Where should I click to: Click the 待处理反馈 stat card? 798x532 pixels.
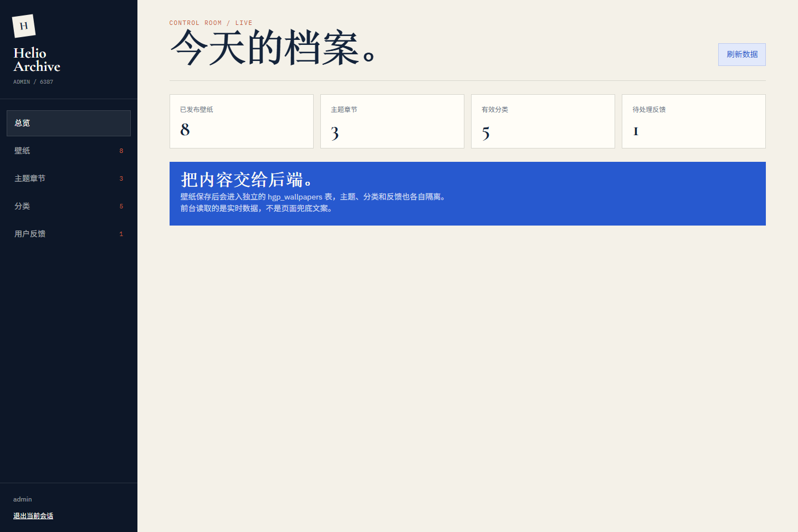pos(694,121)
